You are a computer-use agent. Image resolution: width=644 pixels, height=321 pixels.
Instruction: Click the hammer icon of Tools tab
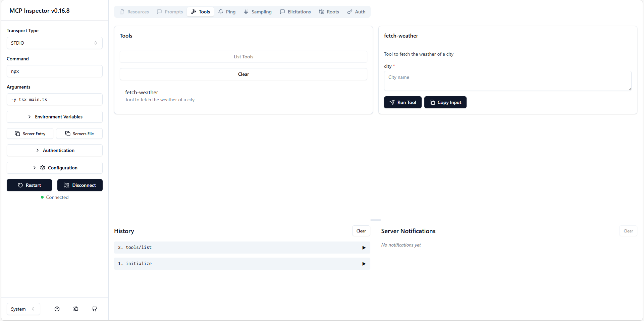194,12
